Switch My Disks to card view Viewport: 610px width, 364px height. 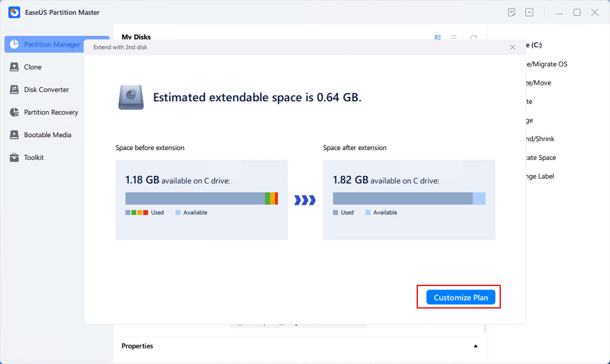[437, 38]
